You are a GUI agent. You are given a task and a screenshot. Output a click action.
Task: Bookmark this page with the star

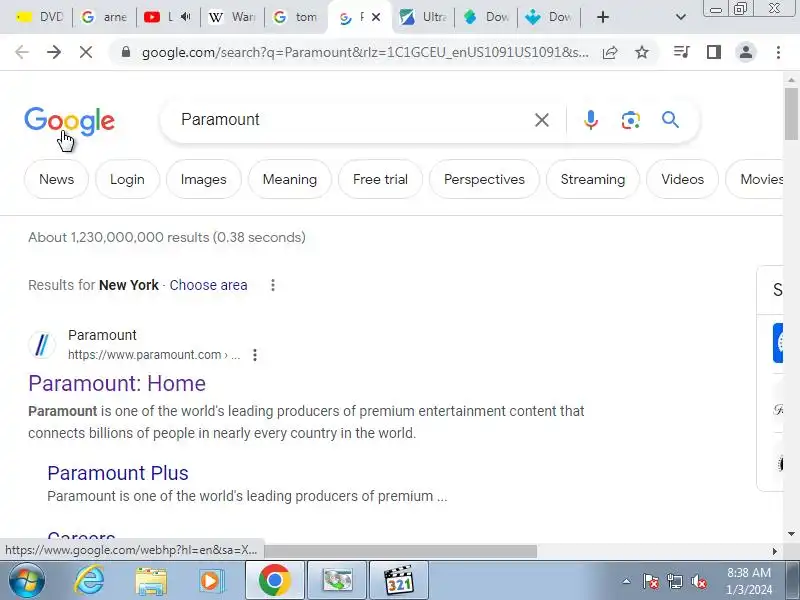coord(642,52)
